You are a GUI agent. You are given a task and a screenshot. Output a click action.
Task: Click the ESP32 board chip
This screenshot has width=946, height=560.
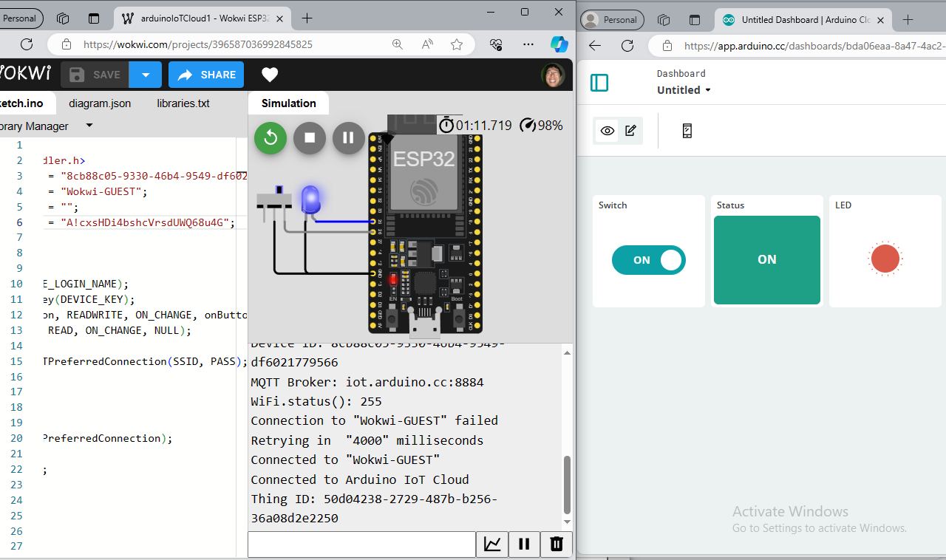click(423, 174)
